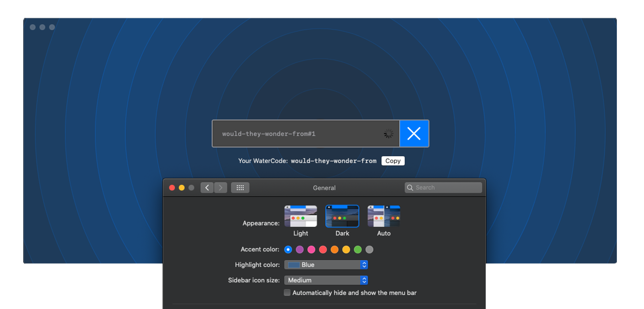Enable automatically hide and show menu bar
The width and height of the screenshot is (644, 309).
click(287, 293)
